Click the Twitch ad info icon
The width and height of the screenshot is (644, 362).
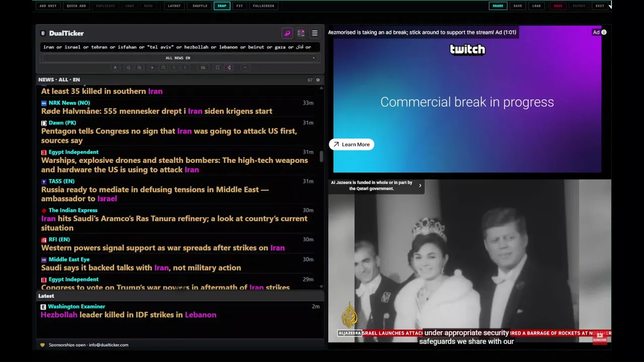point(604,32)
